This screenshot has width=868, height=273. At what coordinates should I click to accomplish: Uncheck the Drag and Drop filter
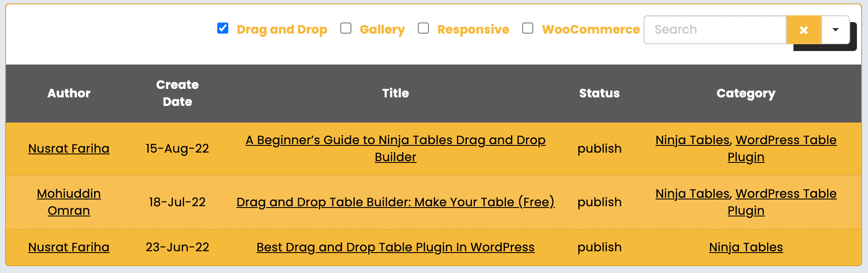[x=223, y=28]
